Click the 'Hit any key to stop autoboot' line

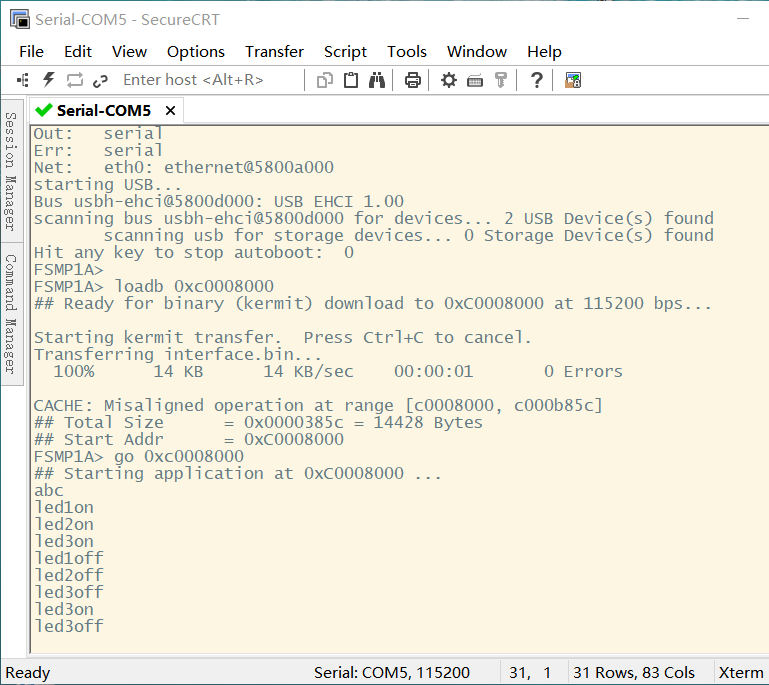tap(194, 253)
